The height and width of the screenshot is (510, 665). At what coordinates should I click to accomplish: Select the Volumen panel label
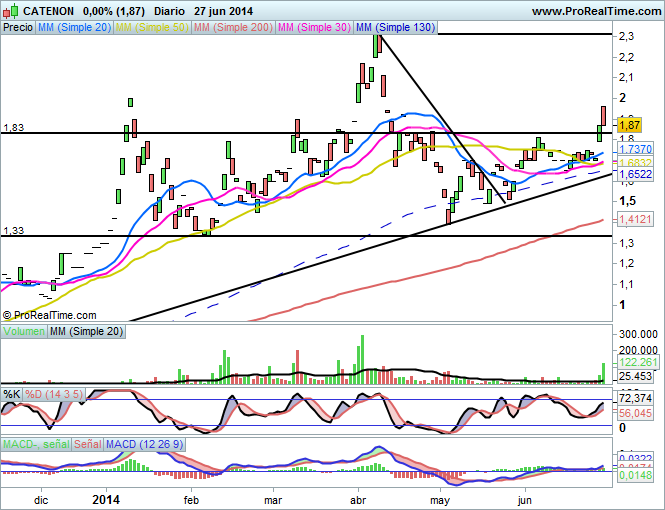point(24,331)
